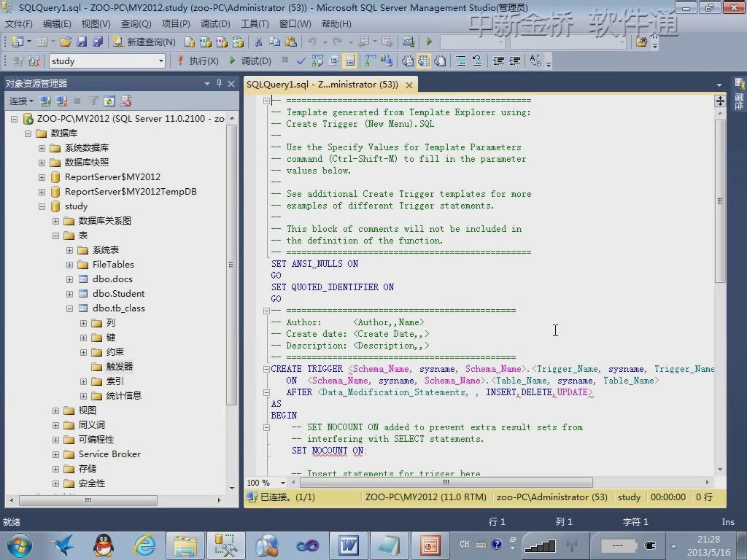The width and height of the screenshot is (747, 560).
Task: Expand the ReportServer$MY2012 database
Action: click(x=42, y=177)
